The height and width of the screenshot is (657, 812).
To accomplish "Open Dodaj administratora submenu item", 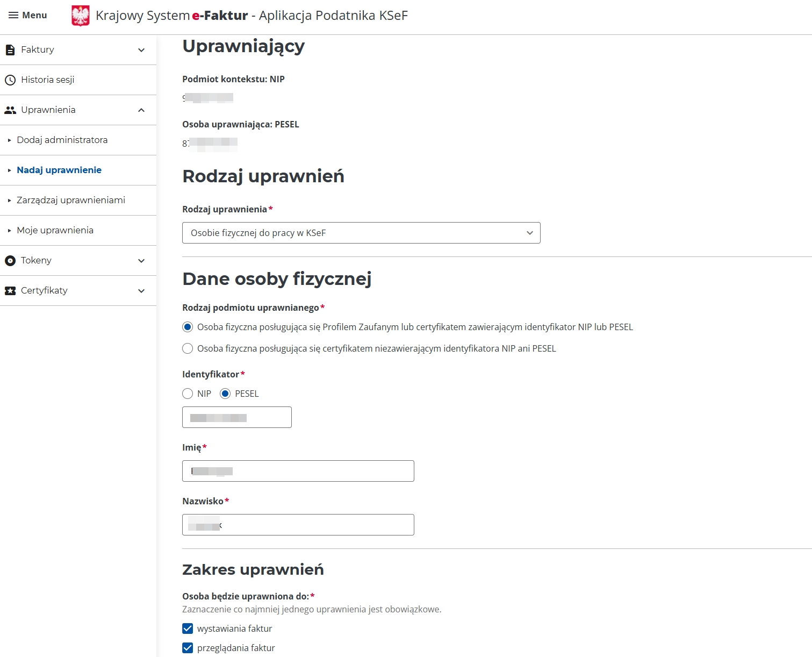I will [78, 140].
